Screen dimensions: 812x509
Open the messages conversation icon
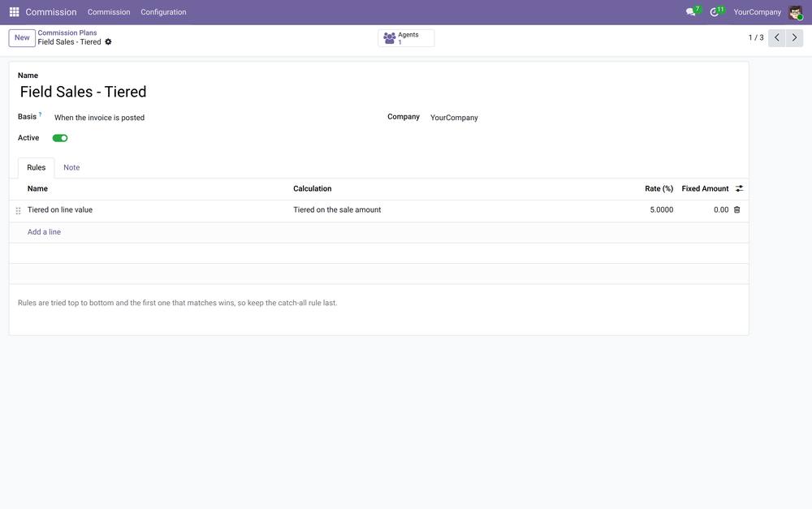tap(690, 12)
